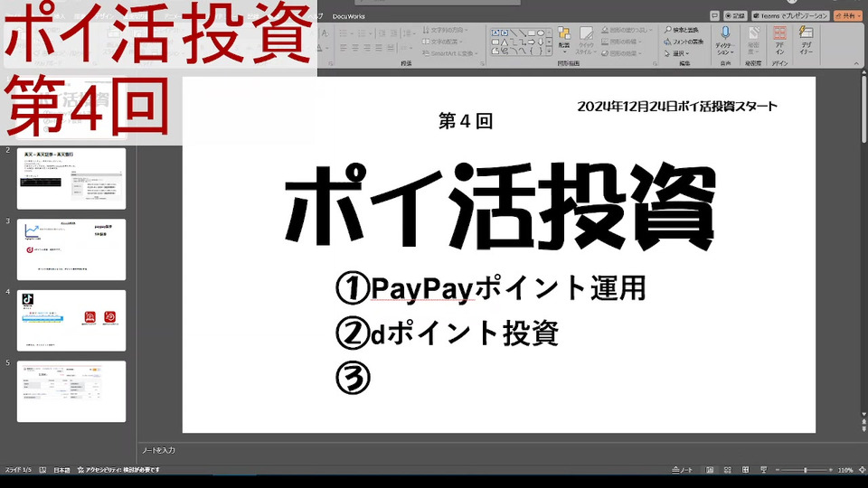Viewport: 868px width, 488px height.
Task: Collapse the ribbon with the chevron
Action: coord(856,63)
